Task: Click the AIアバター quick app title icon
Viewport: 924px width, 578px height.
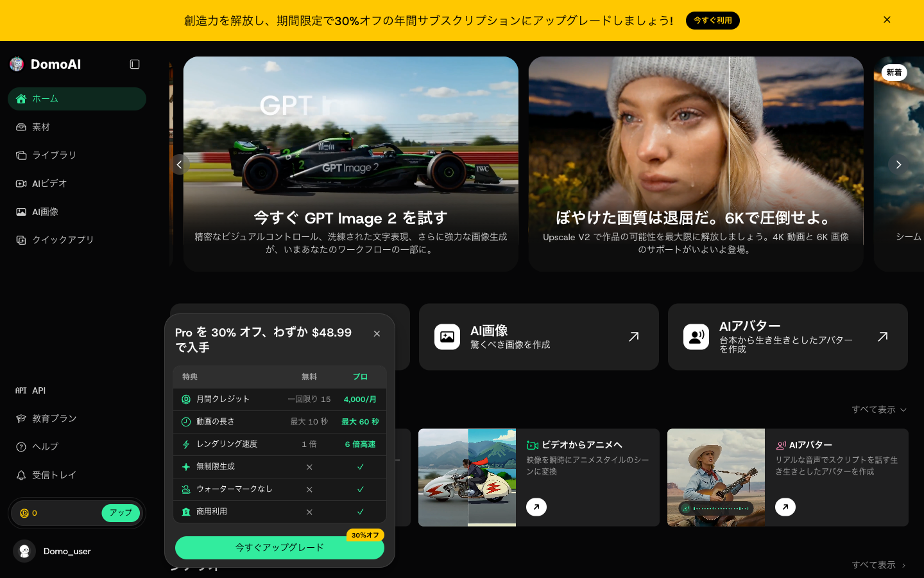Action: 781,445
